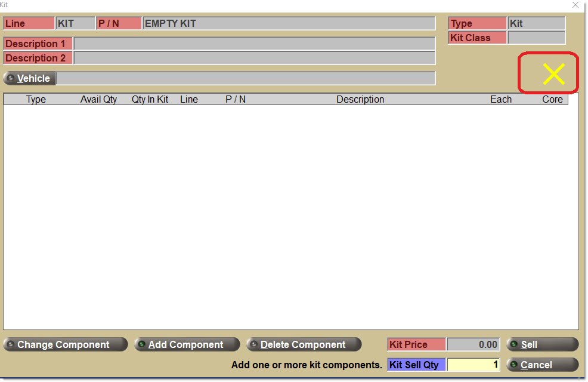Select the Each column header
Screen dimensions: 588x382
[x=500, y=100]
